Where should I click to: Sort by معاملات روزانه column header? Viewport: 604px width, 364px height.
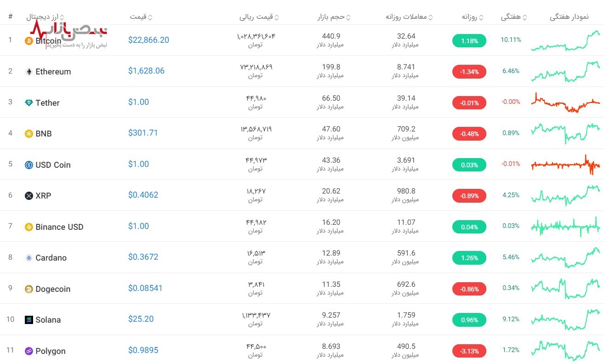[x=409, y=17]
